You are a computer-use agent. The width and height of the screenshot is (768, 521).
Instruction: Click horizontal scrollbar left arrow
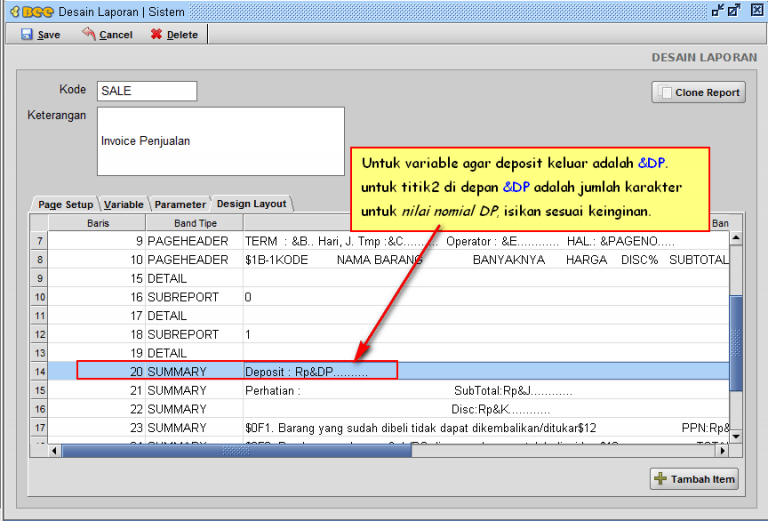54,450
